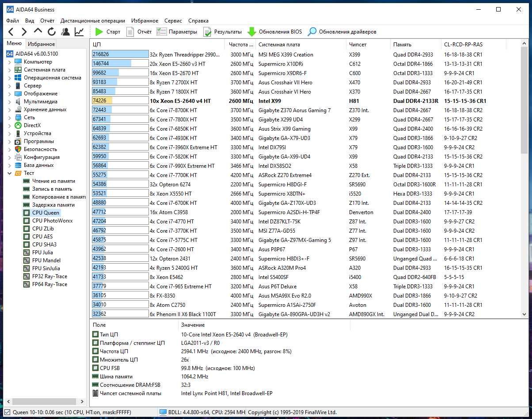The height and width of the screenshot is (419, 532).
Task: Go up one level with Up arrow
Action: 38,32
